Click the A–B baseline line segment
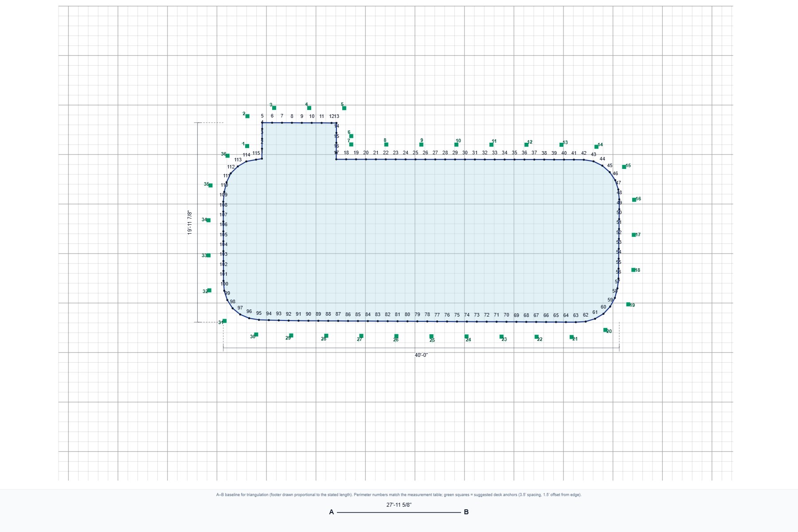This screenshot has height=532, width=798. pyautogui.click(x=399, y=512)
